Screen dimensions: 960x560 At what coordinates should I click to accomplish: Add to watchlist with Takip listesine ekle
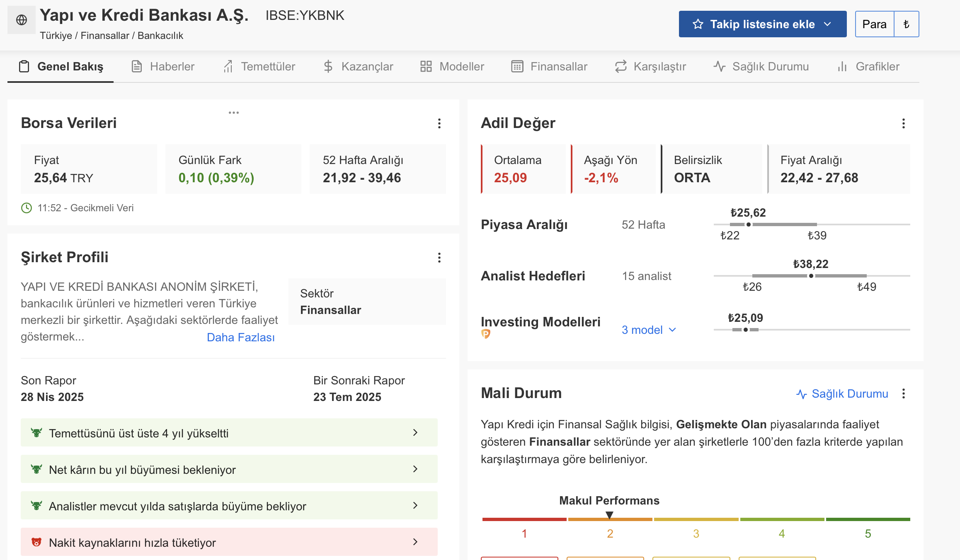tap(763, 24)
